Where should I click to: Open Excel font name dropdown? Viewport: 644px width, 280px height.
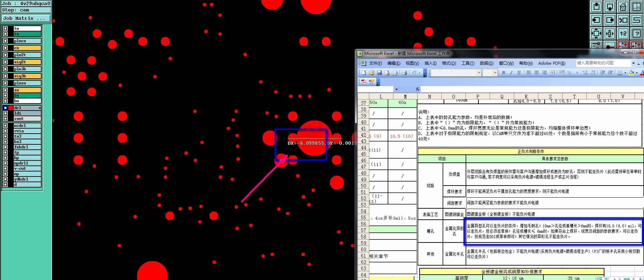coord(479,73)
